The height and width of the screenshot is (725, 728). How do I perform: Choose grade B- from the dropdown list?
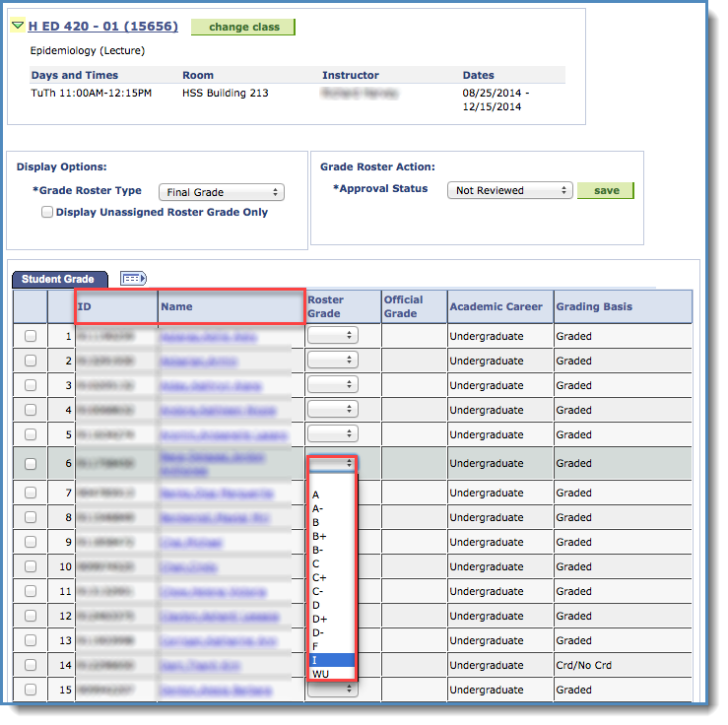pos(332,550)
